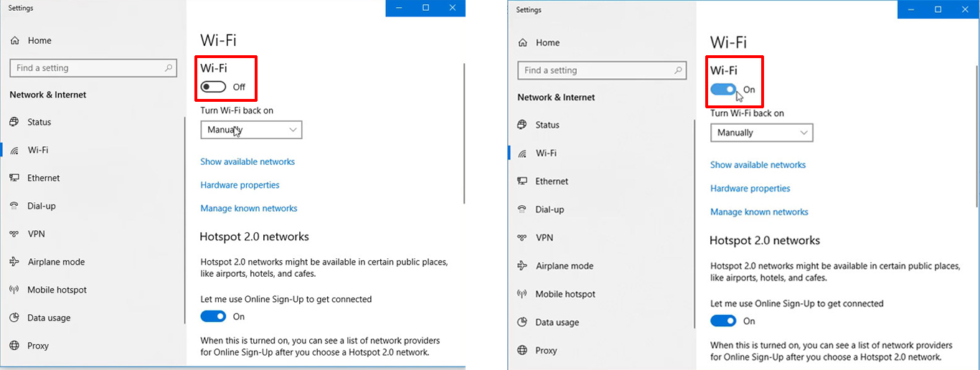Open Airplane mode label in right sidebar
Image resolution: width=980 pixels, height=370 pixels.
click(565, 266)
